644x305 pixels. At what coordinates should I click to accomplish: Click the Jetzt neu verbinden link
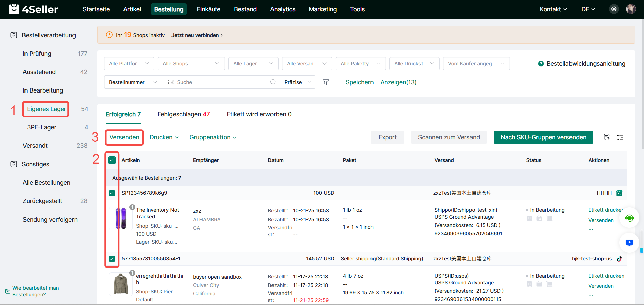[197, 35]
